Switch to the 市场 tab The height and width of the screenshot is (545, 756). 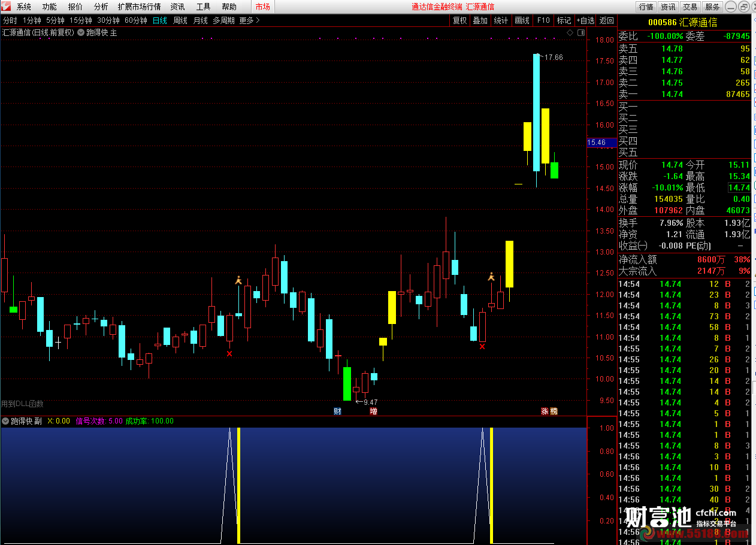pos(262,7)
